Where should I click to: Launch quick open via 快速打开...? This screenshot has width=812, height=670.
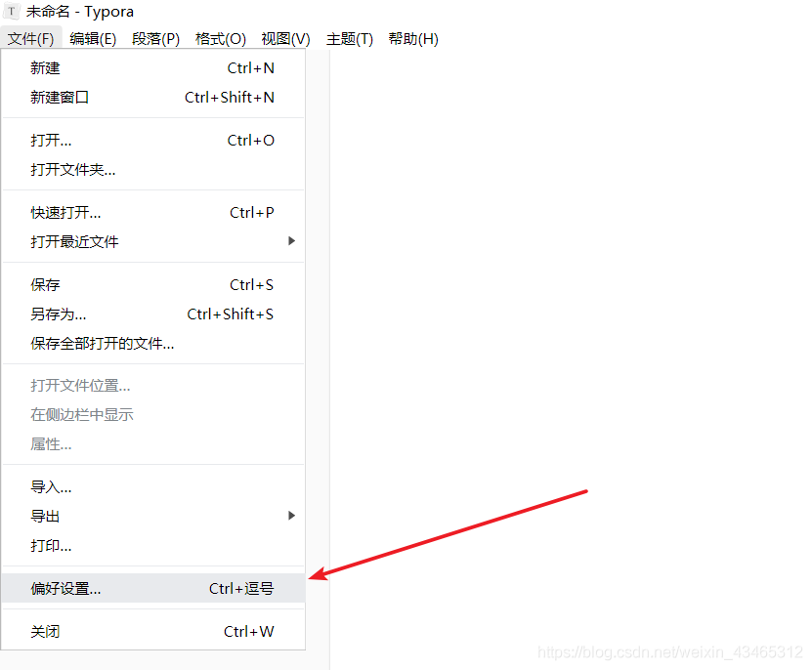[65, 212]
